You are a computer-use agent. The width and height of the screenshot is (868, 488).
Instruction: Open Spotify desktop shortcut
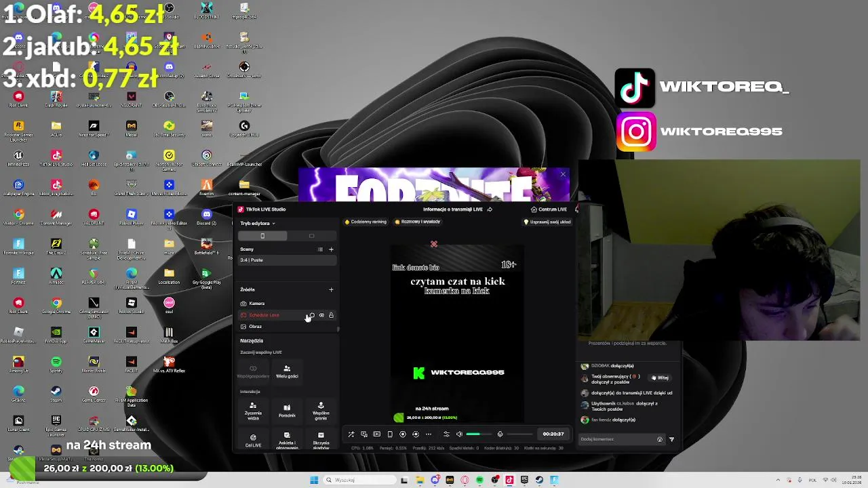56,365
